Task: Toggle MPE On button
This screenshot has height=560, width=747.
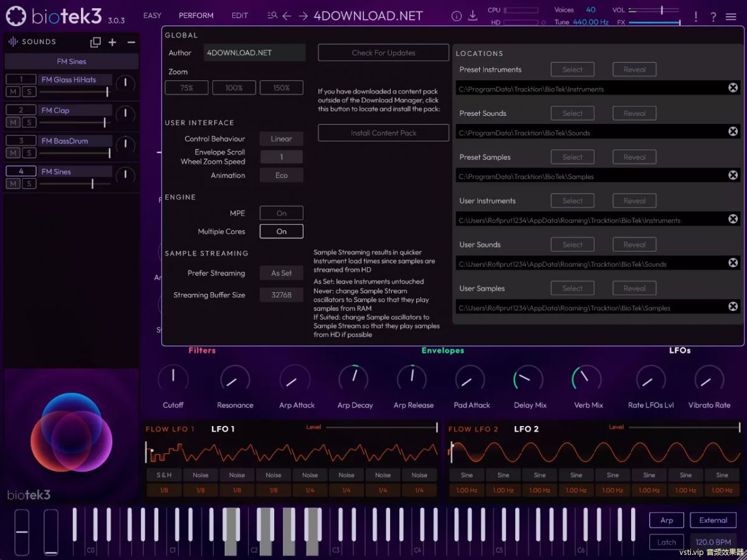Action: (282, 213)
